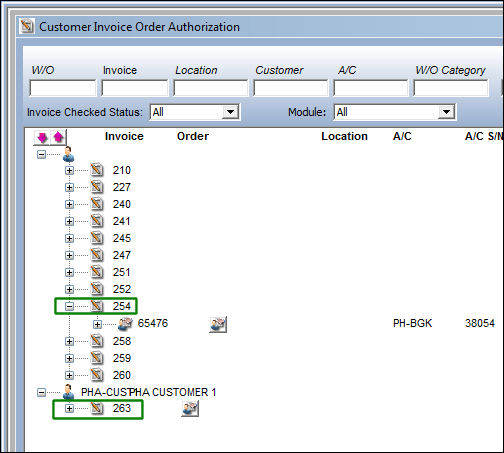This screenshot has height=453, width=504.
Task: Expand invoice 251 node
Action: [69, 272]
